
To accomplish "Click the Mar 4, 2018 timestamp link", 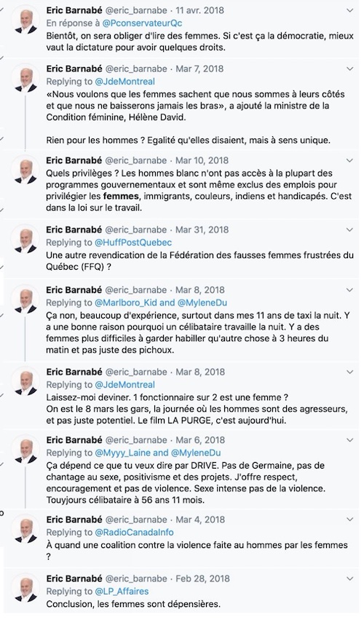I will point(200,520).
